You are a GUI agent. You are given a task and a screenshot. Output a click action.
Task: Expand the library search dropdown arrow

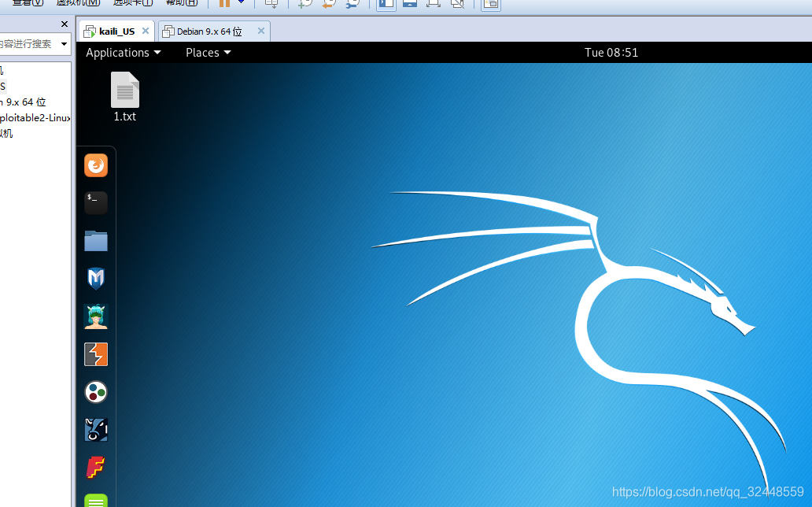pyautogui.click(x=65, y=43)
